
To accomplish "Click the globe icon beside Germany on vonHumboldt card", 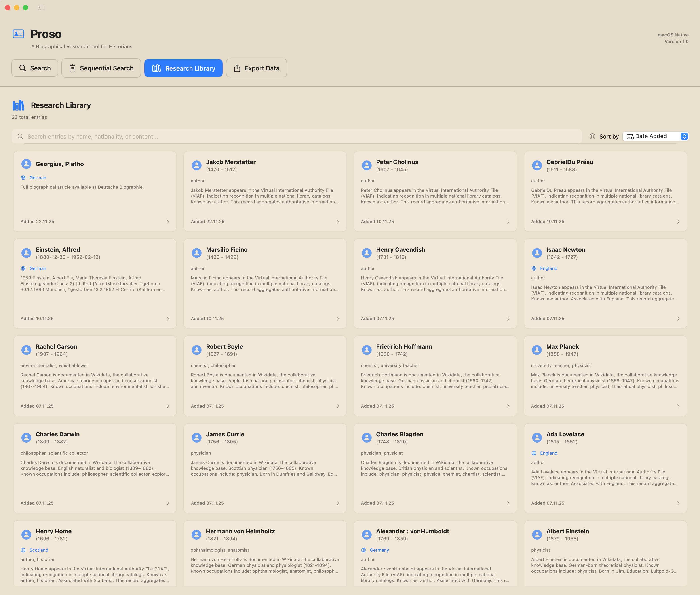I will (x=363, y=550).
